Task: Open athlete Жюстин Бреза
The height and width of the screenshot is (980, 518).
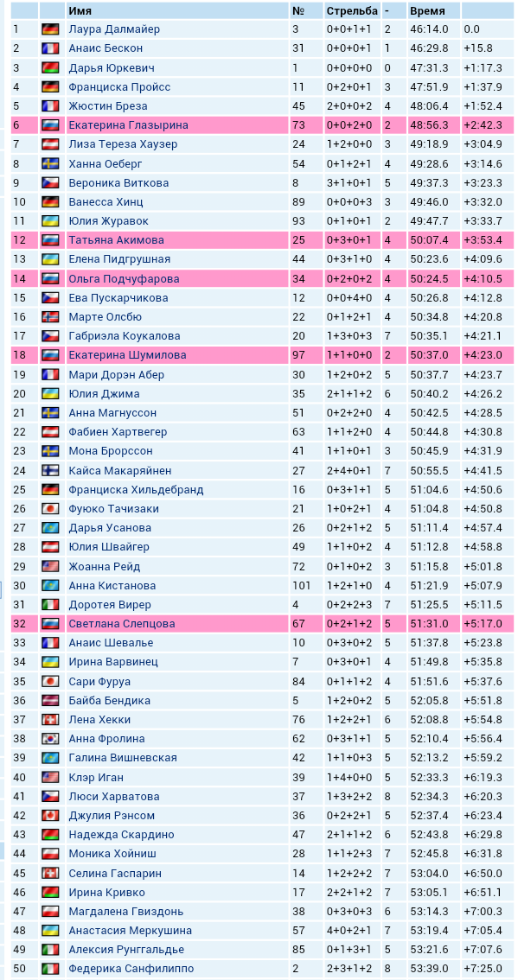Action: pyautogui.click(x=108, y=106)
